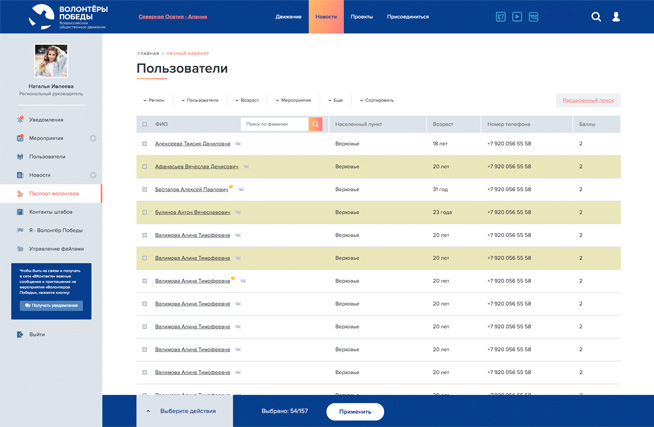Click the Поиск по фамилии search field

click(274, 125)
